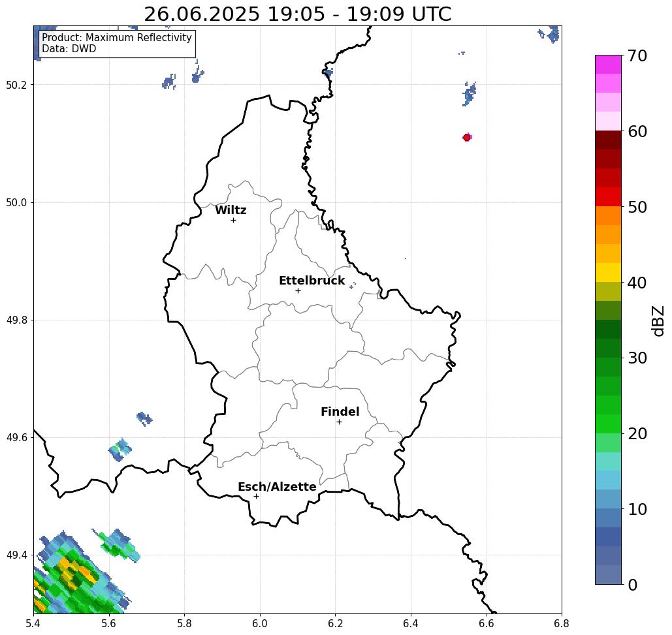Image resolution: width=672 pixels, height=635 pixels.
Task: Click the 0 label on the colorbar
Action: coord(633,585)
